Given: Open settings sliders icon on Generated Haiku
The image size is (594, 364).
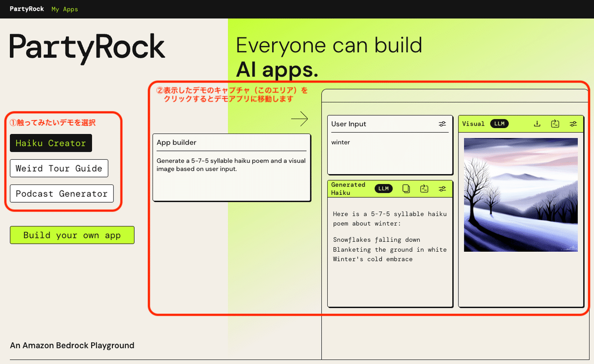Looking at the screenshot, I should pyautogui.click(x=443, y=188).
